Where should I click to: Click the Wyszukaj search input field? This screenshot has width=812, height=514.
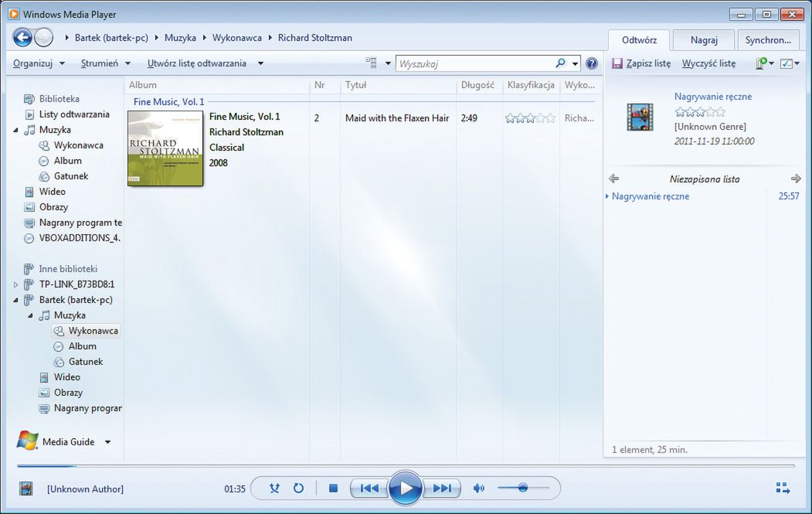[475, 63]
